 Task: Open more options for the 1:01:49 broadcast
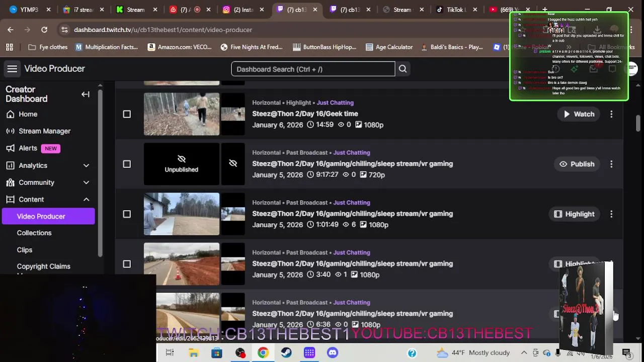point(611,214)
